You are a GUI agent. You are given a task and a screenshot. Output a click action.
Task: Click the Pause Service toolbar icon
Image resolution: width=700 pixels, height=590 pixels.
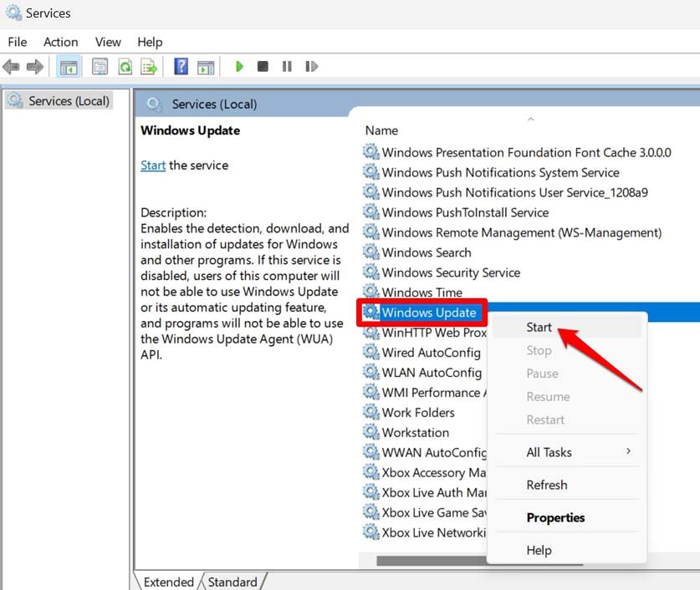287,66
